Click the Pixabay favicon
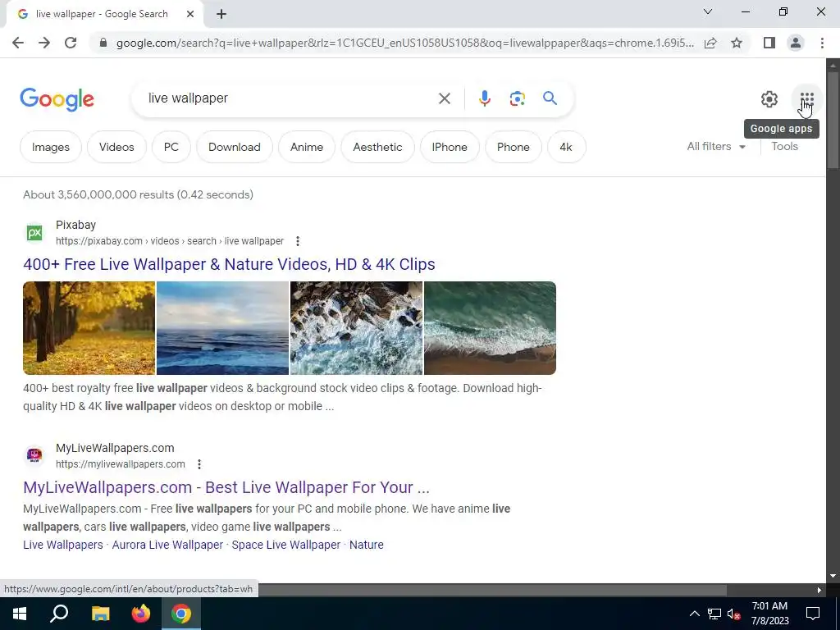This screenshot has height=630, width=840. [x=34, y=233]
